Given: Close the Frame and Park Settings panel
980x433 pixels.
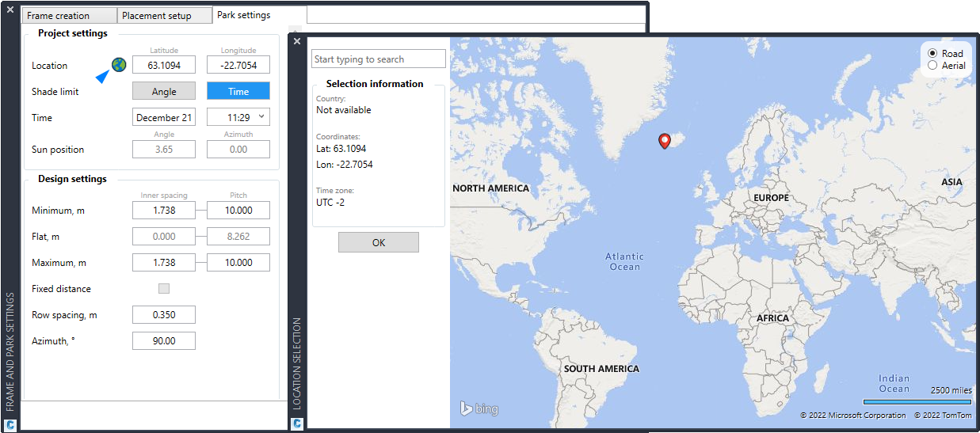Looking at the screenshot, I should (x=10, y=9).
